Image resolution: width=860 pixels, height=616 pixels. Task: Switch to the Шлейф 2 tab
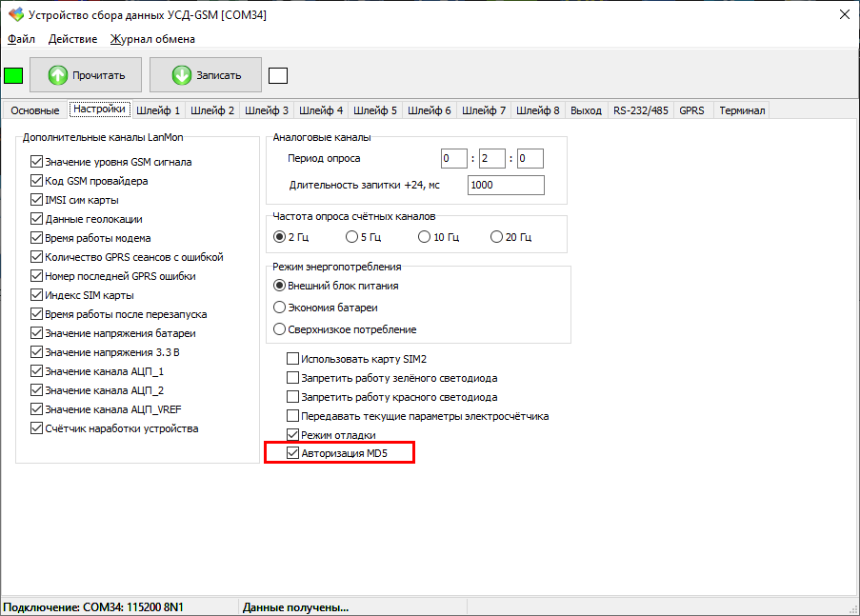[x=212, y=110]
